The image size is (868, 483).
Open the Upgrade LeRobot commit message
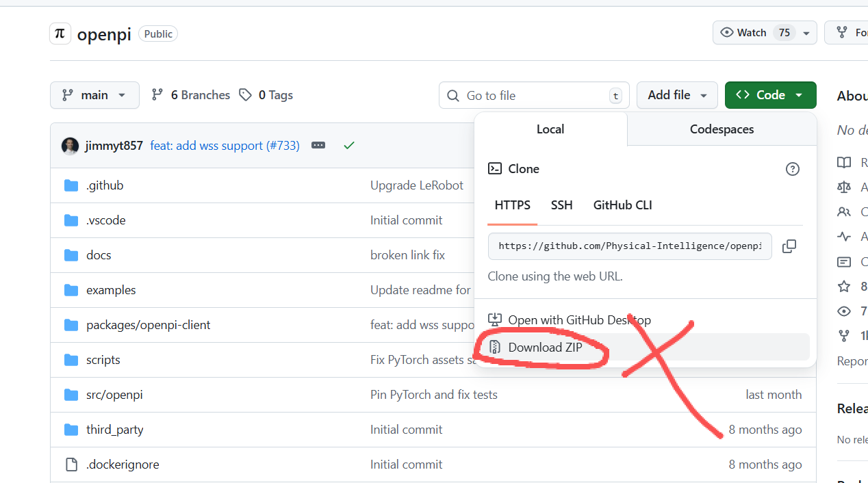[417, 185]
